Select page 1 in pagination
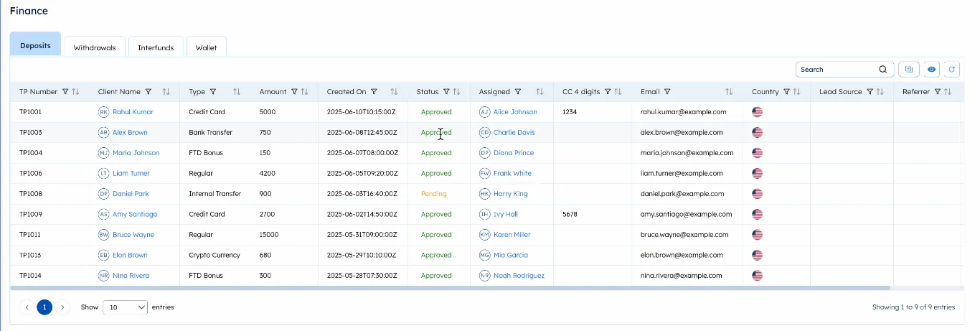 click(x=44, y=307)
